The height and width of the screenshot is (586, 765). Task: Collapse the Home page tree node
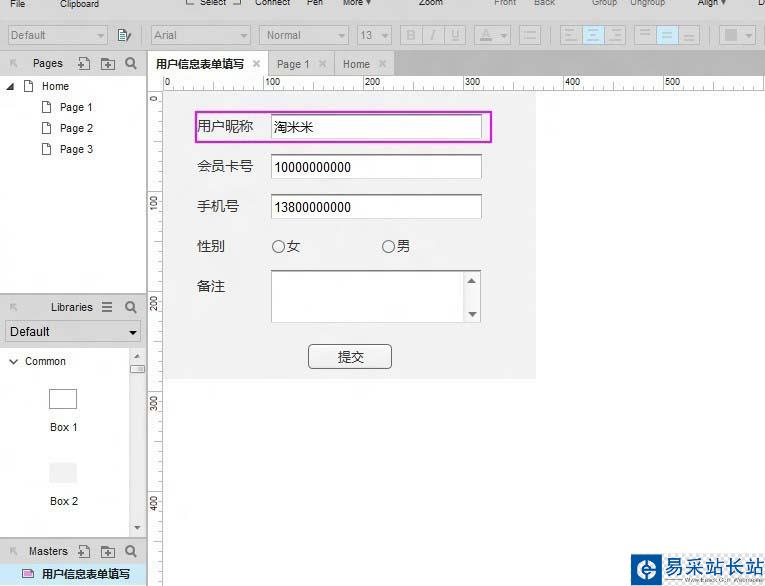pos(10,87)
